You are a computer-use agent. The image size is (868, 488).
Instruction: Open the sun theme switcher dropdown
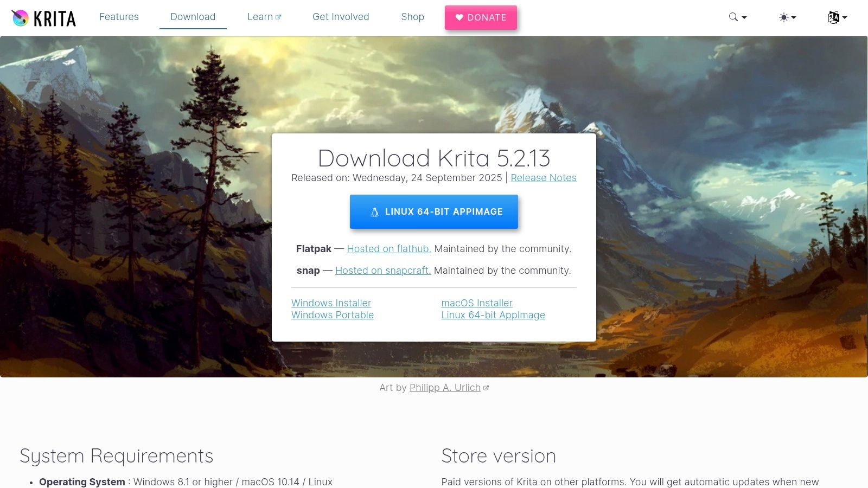click(788, 17)
